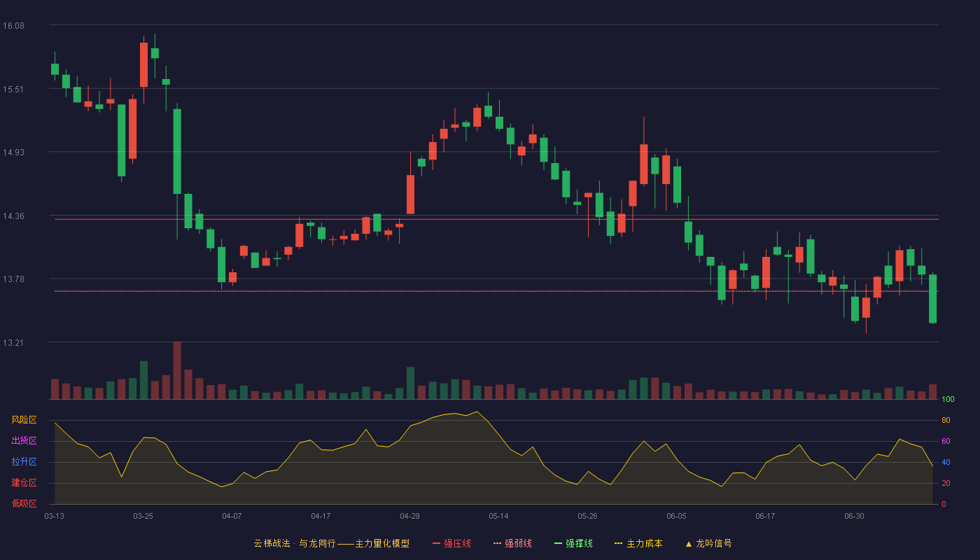
Task: Toggle the 强压线 legend entry
Action: 451,543
